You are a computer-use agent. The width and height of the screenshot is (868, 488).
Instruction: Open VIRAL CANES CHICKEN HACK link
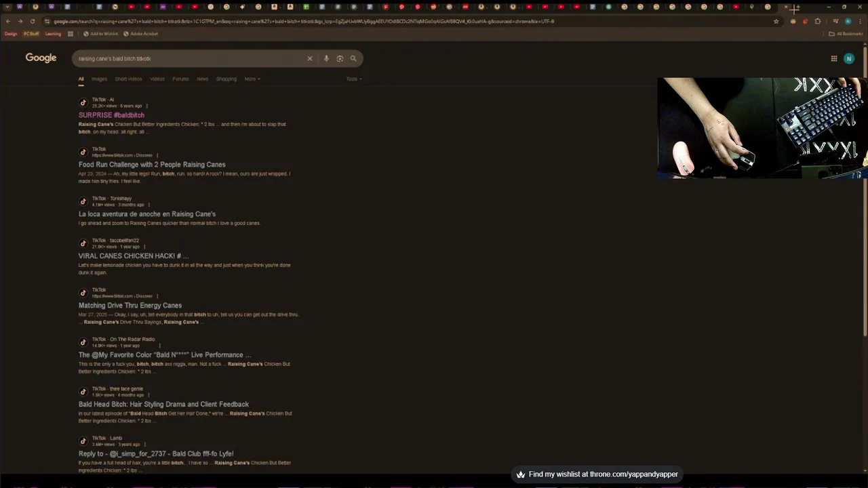134,256
